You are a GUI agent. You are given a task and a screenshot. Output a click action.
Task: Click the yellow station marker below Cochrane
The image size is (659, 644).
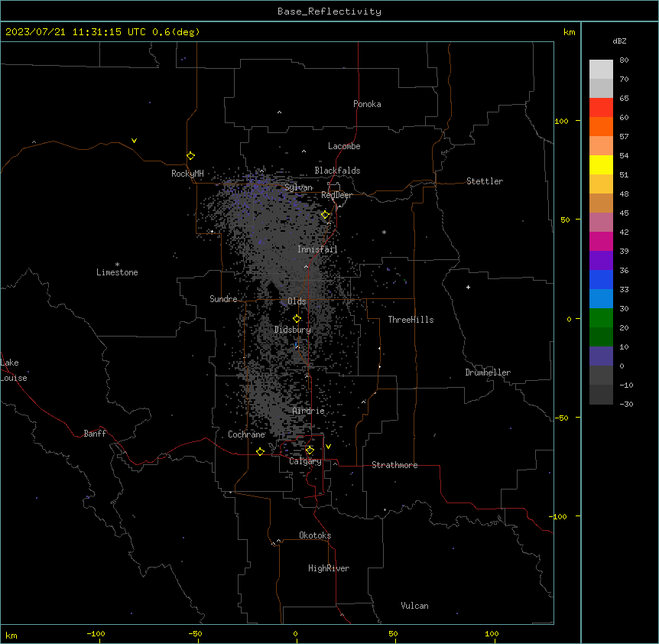[x=260, y=451]
